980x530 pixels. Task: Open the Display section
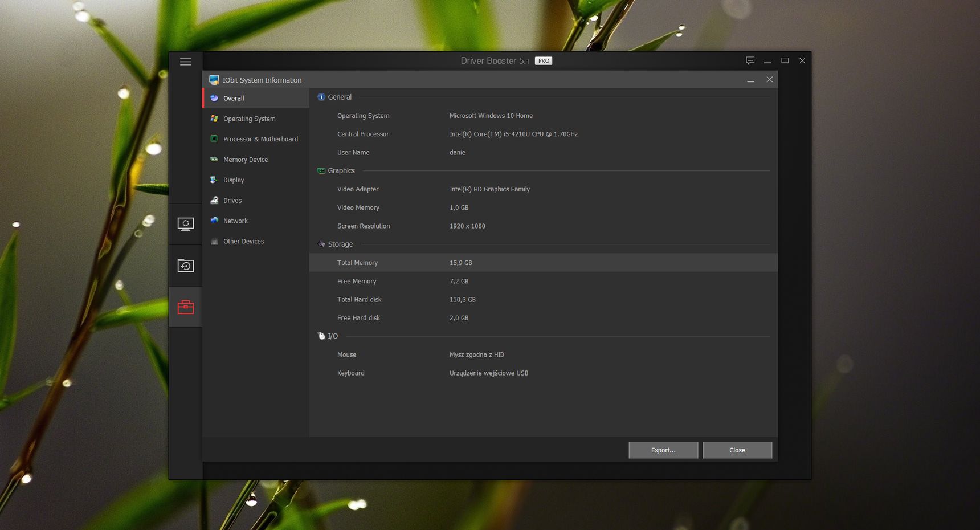(256, 180)
